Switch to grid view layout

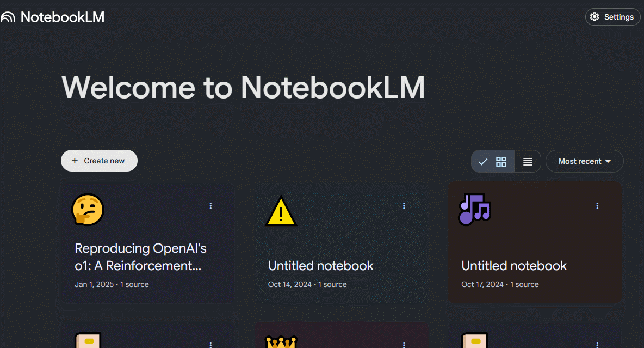[501, 161]
